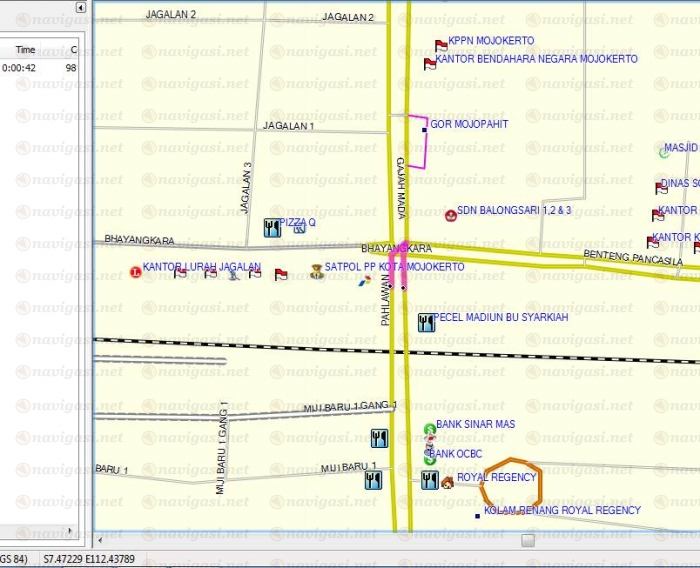Select Kolam Renang Royal Regency point
The height and width of the screenshot is (568, 700).
(x=477, y=515)
